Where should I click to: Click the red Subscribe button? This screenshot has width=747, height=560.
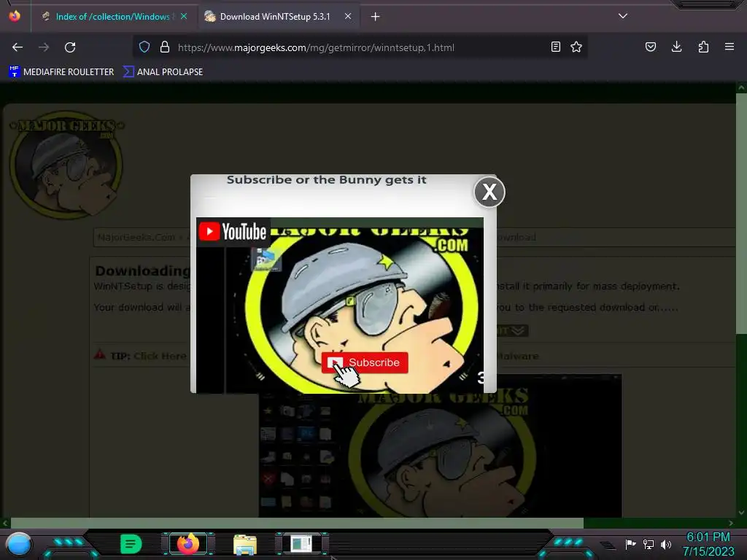[365, 363]
